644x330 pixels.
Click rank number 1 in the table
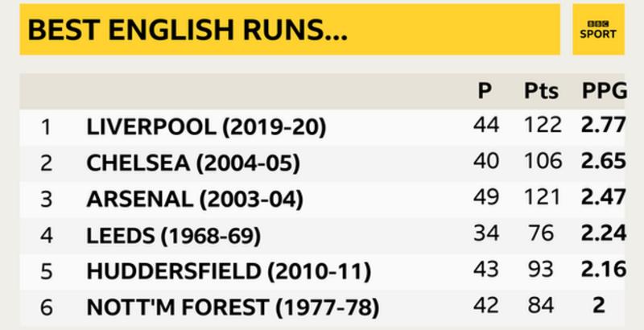(47, 126)
